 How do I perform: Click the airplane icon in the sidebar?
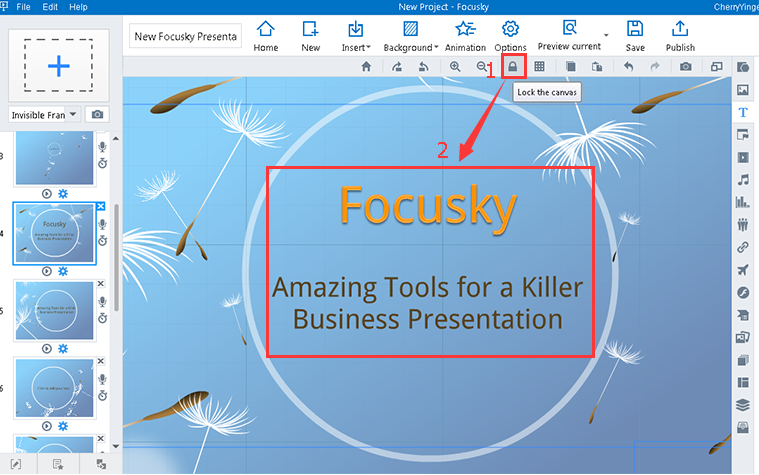[x=743, y=270]
